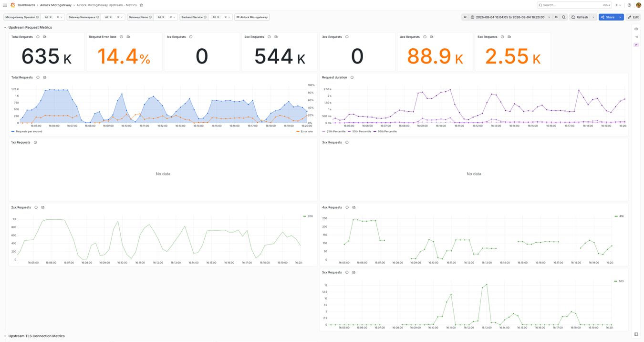Click export icon in right sidebar
The height and width of the screenshot is (342, 644).
click(636, 29)
